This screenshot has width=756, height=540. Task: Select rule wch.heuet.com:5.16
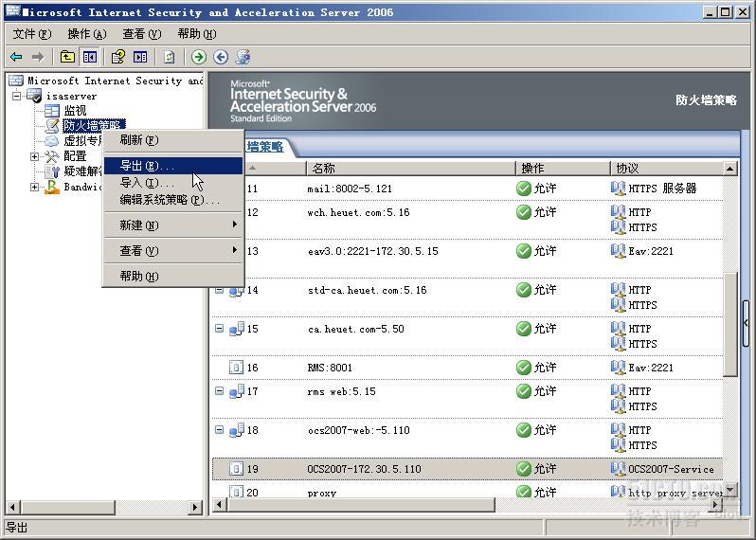358,212
